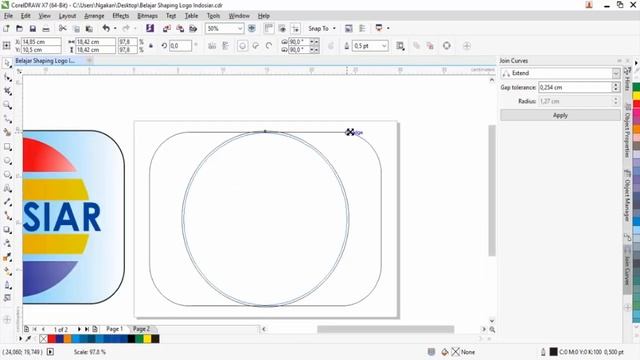Screen dimensions: 640x360
Task: Click the Paste icon
Action: tap(89, 29)
